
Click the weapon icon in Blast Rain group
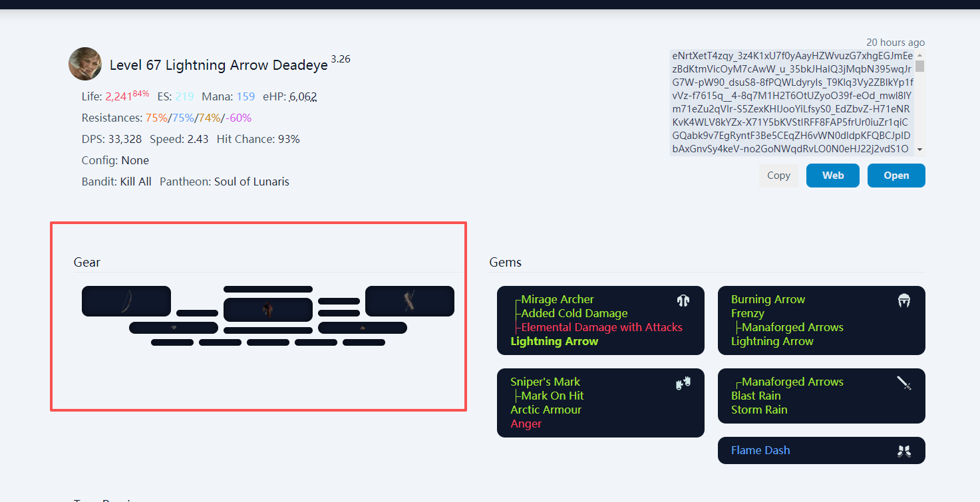click(903, 383)
